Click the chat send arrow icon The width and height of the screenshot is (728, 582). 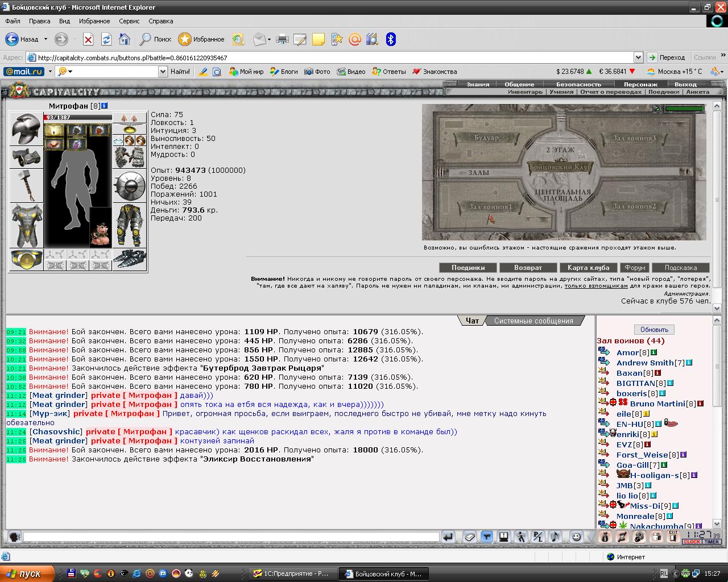(x=448, y=537)
